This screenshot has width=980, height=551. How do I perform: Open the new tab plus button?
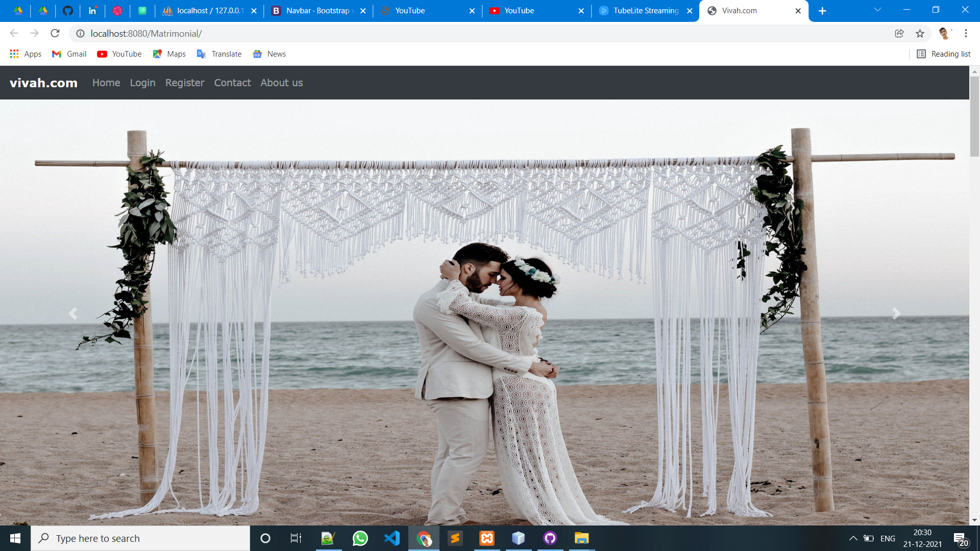pos(822,11)
